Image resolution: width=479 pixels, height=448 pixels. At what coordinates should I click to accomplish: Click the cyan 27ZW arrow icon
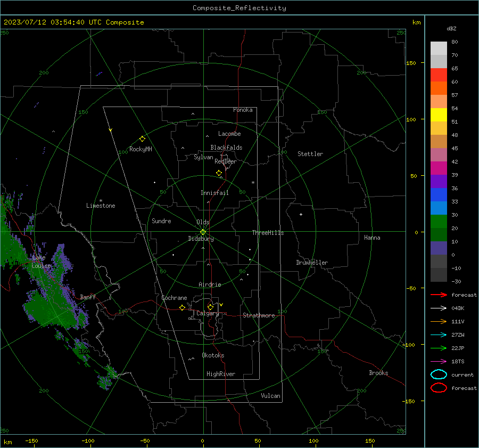pyautogui.click(x=439, y=335)
